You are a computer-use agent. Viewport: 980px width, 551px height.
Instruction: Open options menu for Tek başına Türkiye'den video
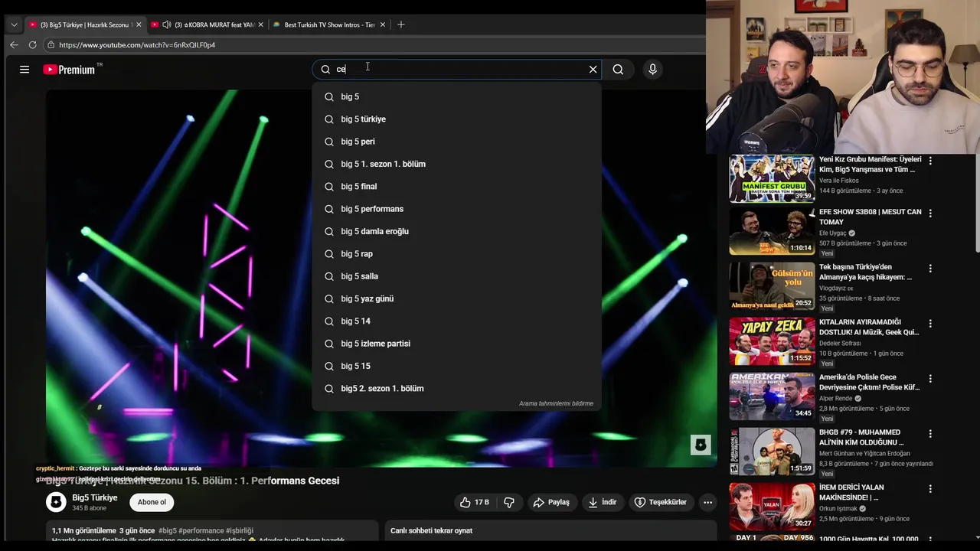(930, 269)
